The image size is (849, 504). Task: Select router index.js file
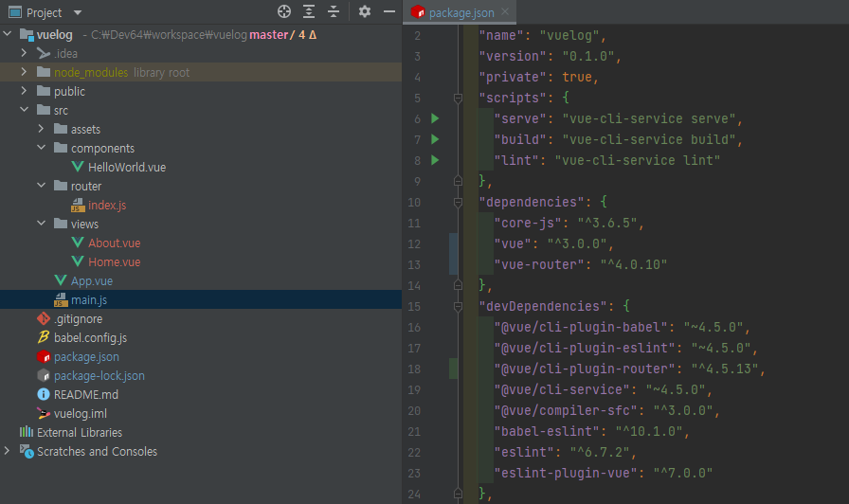tap(107, 206)
